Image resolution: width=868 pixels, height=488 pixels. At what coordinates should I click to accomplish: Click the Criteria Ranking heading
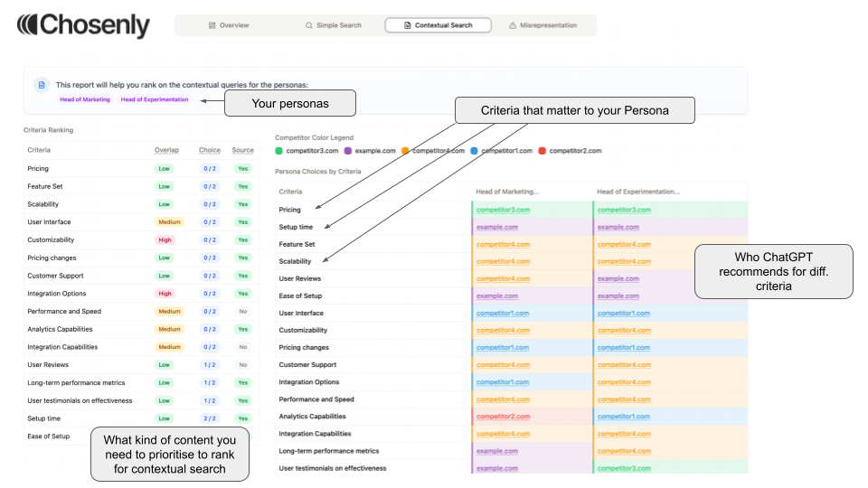48,130
